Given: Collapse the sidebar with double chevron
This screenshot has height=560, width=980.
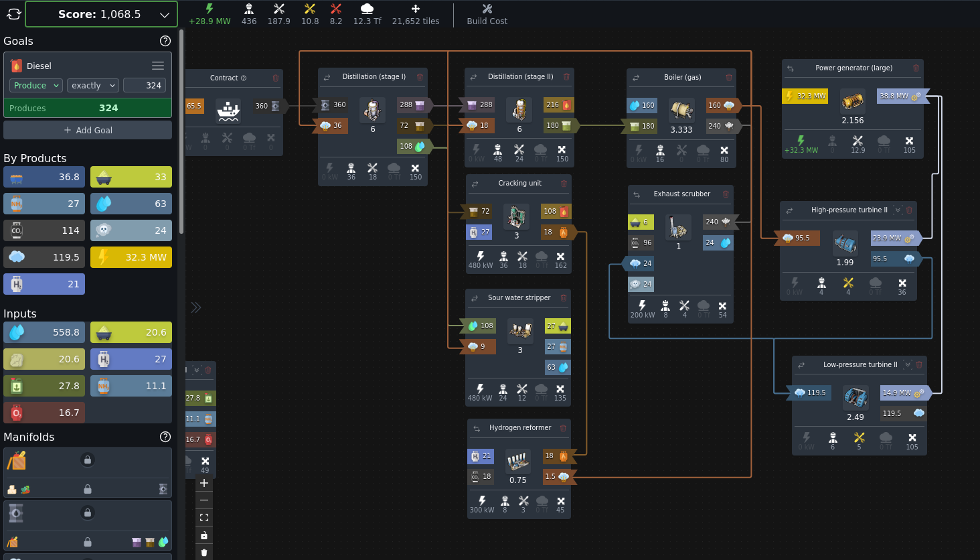Looking at the screenshot, I should point(195,307).
